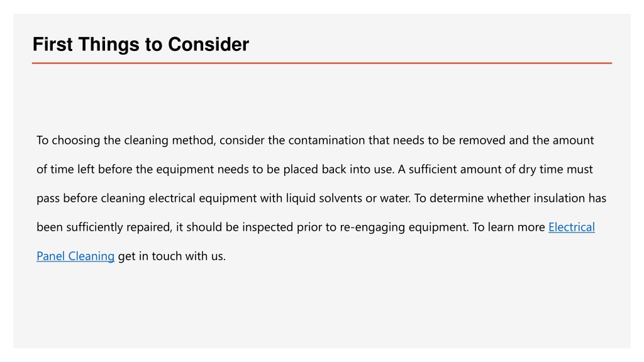Click the words "To learn more" before link
The height and width of the screenshot is (362, 644).
click(x=508, y=227)
